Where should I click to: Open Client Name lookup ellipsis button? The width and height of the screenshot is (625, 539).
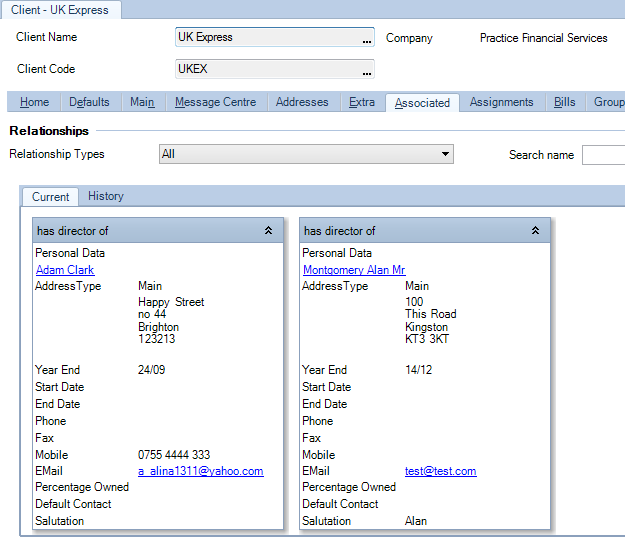(367, 39)
